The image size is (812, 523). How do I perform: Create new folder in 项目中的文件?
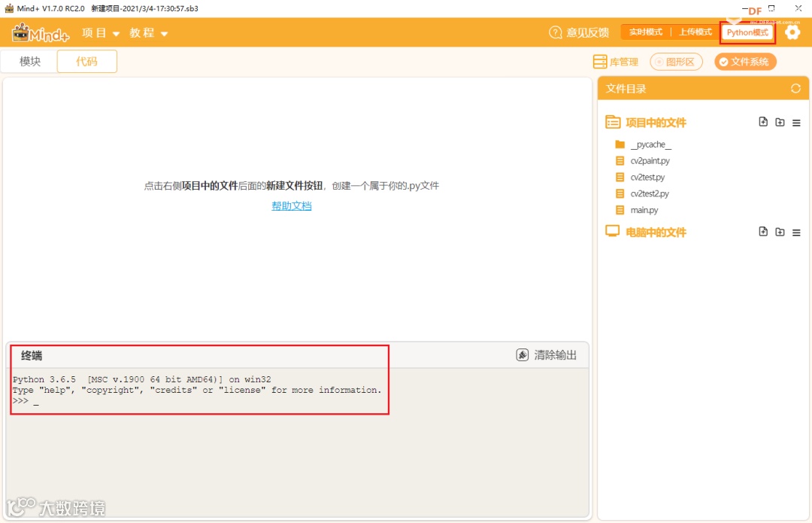point(780,123)
